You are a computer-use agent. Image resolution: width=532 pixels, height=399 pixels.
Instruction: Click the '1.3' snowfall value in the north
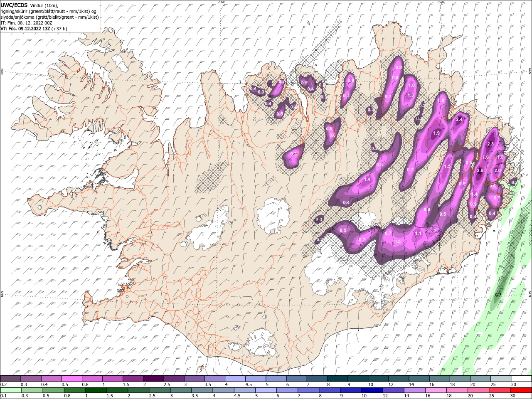pyautogui.click(x=410, y=95)
